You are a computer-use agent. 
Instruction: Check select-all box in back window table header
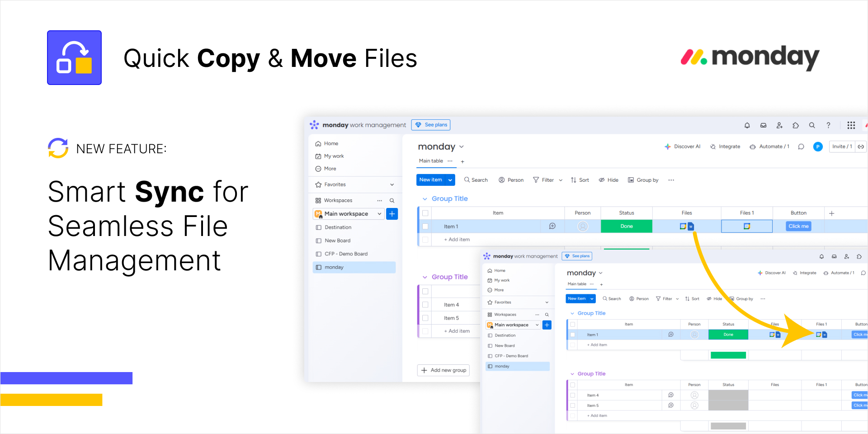point(425,213)
